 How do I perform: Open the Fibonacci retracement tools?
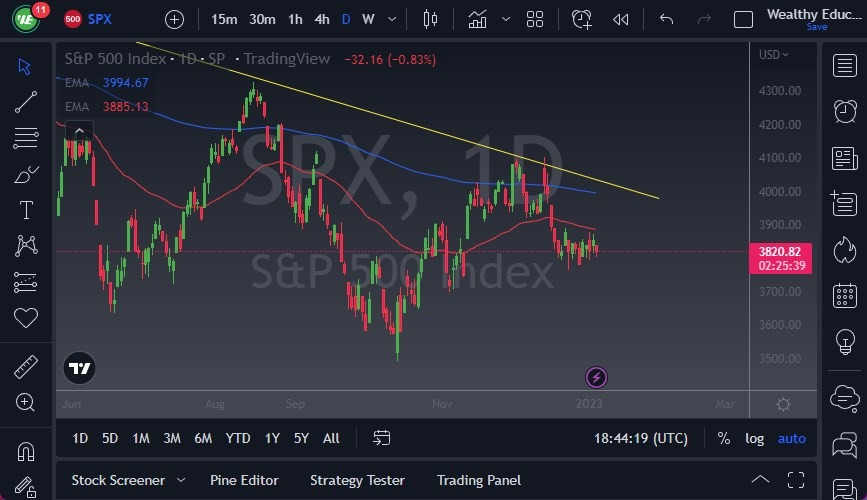coord(25,138)
